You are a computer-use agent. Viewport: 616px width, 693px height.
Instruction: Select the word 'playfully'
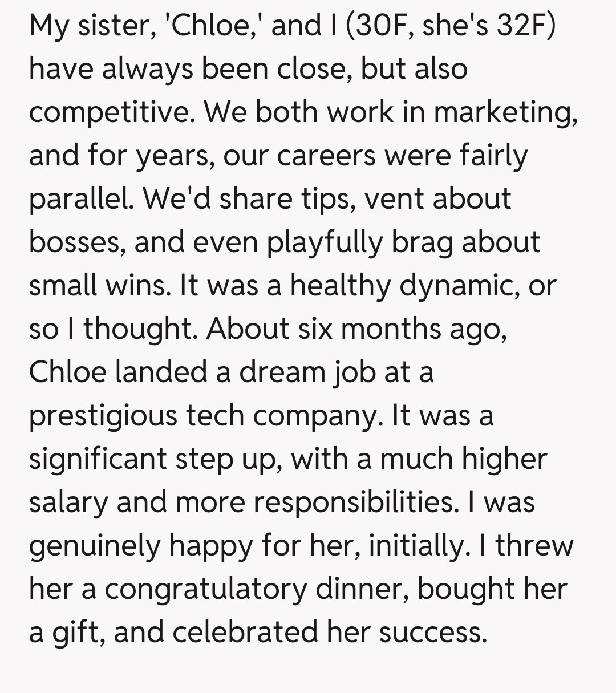324,242
